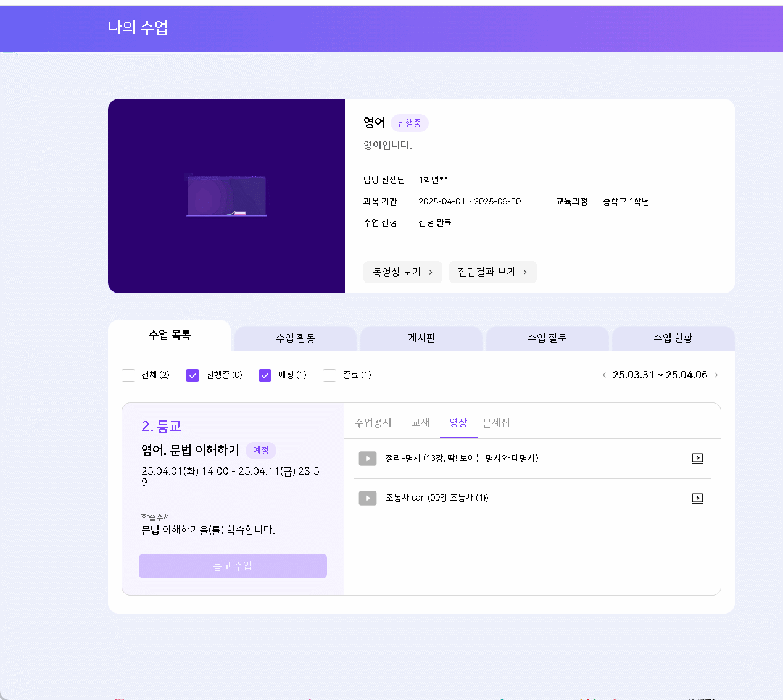Uncheck the 진행중 (0) filter
Viewport: 783px width, 700px height.
click(193, 375)
